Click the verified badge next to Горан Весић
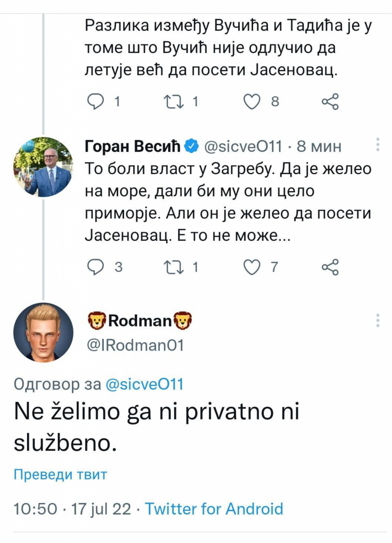392x543 pixels. click(190, 146)
